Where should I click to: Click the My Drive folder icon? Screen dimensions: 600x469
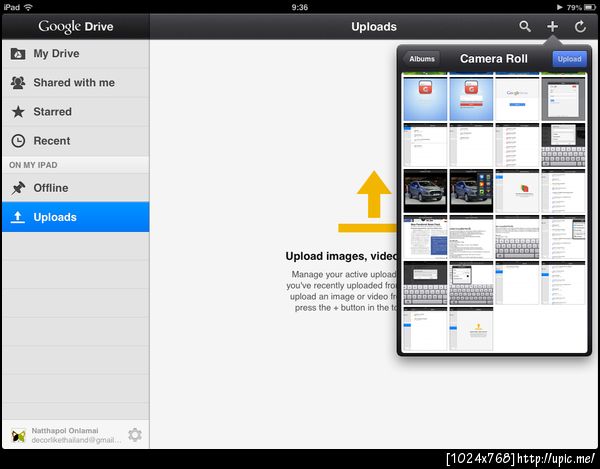click(18, 54)
